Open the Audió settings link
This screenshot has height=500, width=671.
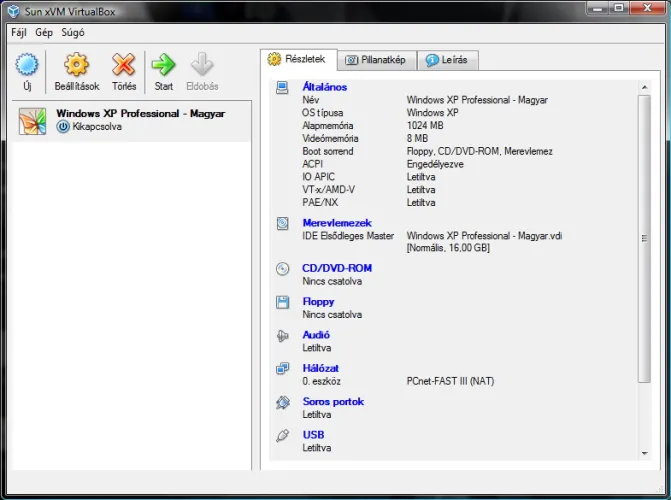(316, 335)
